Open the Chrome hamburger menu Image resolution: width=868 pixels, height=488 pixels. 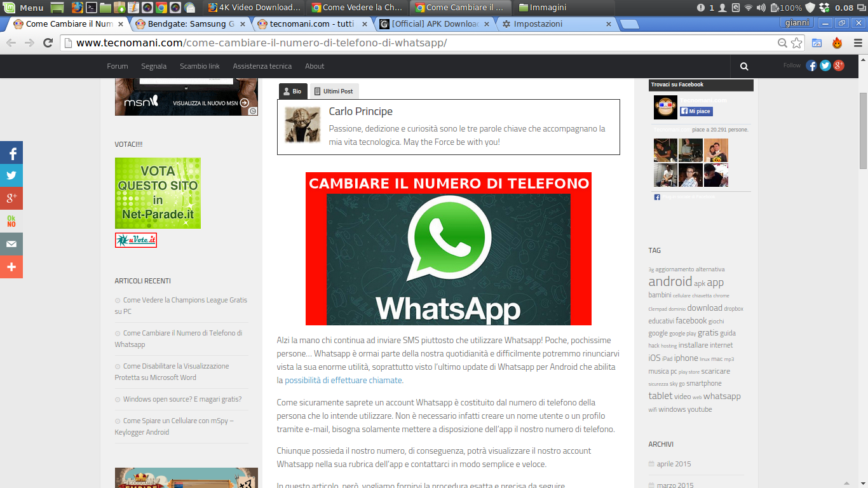(857, 43)
